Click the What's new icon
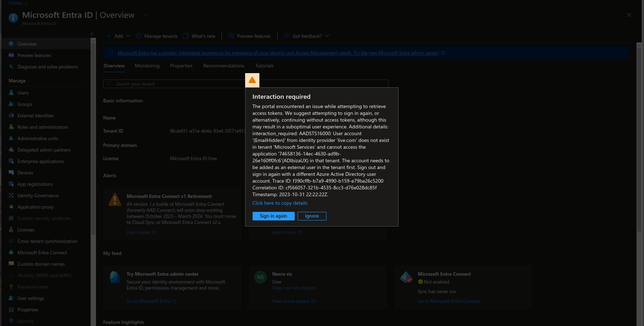The width and height of the screenshot is (644, 326). point(186,36)
